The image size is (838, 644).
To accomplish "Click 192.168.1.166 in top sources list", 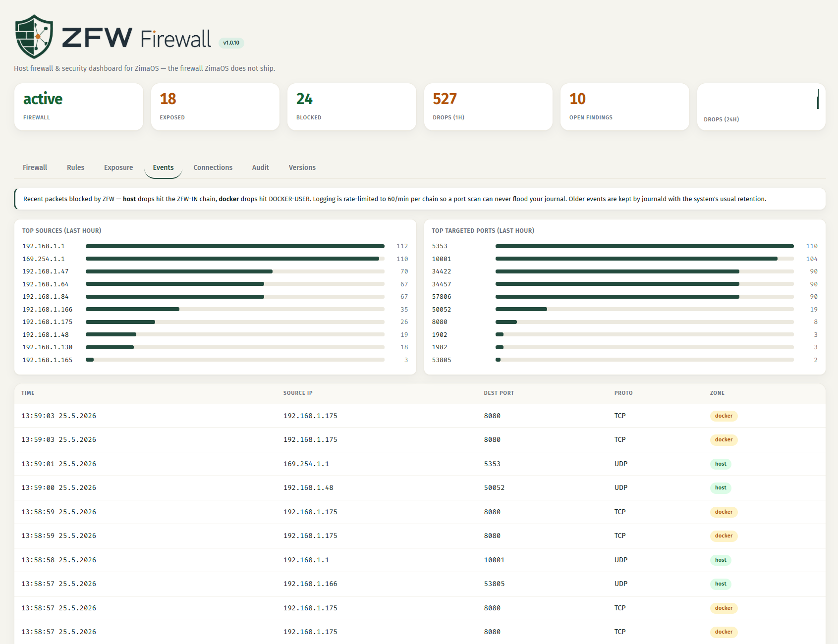I will [215, 309].
